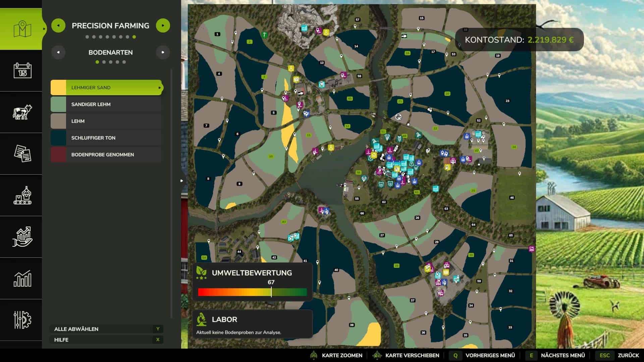Collapse the side panel with edge arrow
The width and height of the screenshot is (644, 362).
pos(182,181)
